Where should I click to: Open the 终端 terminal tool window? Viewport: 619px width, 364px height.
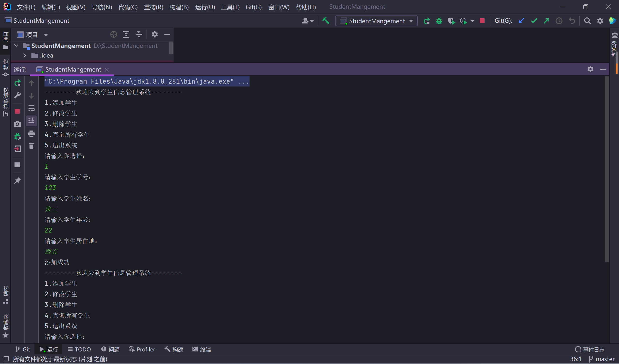[202, 349]
